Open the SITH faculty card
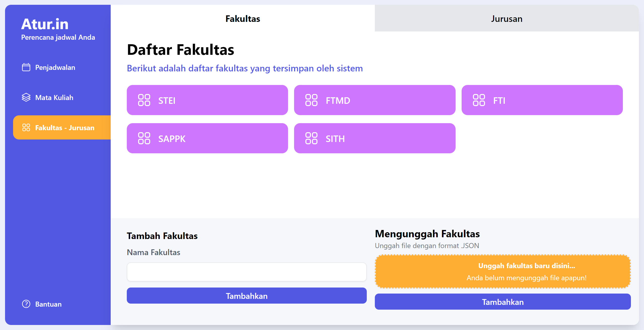 (x=374, y=138)
